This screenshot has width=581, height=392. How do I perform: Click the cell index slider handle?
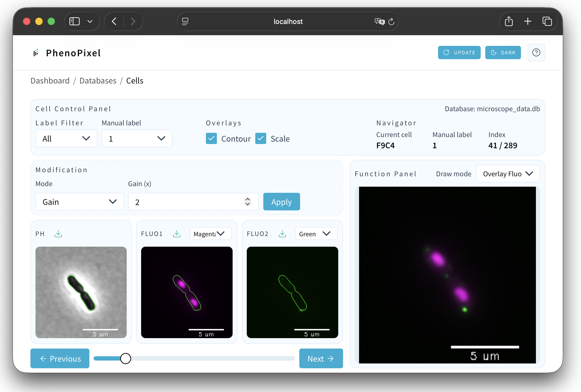coord(125,358)
